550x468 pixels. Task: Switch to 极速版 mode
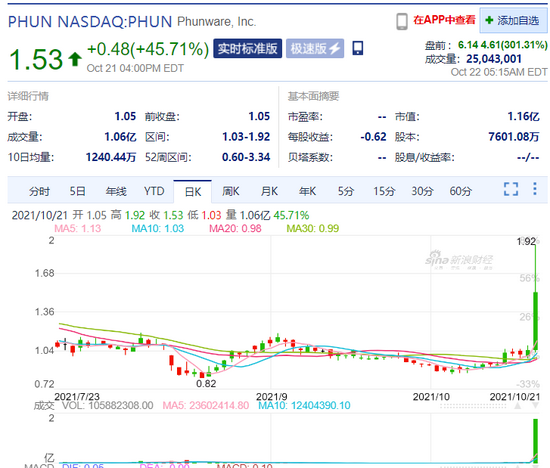(x=315, y=48)
